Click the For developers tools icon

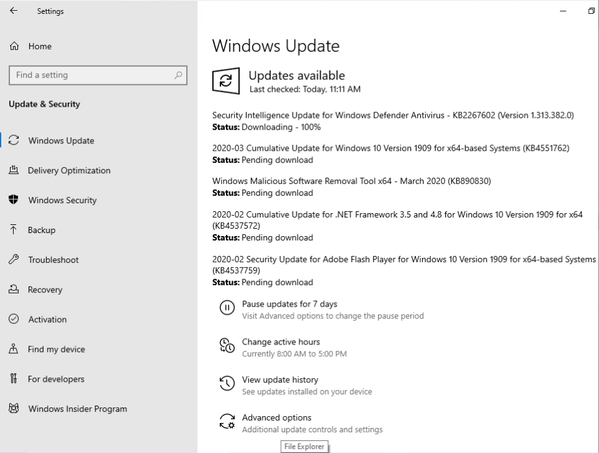pos(14,379)
